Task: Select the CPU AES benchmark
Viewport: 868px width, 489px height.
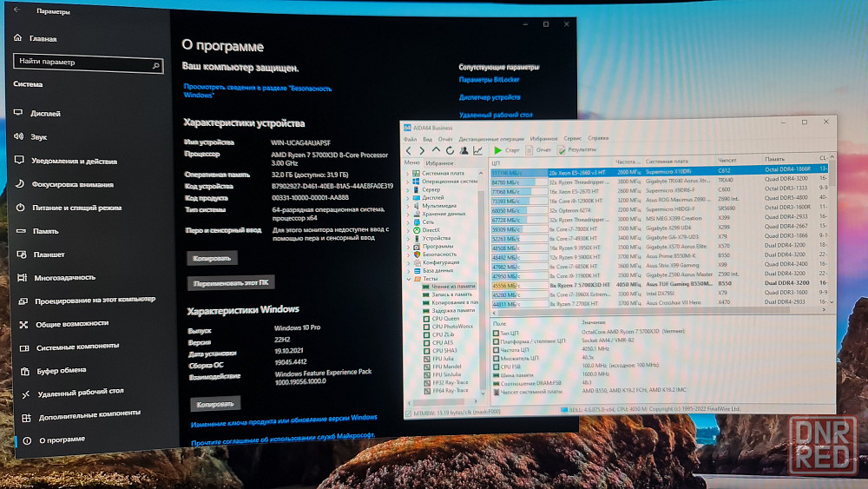Action: [x=437, y=342]
